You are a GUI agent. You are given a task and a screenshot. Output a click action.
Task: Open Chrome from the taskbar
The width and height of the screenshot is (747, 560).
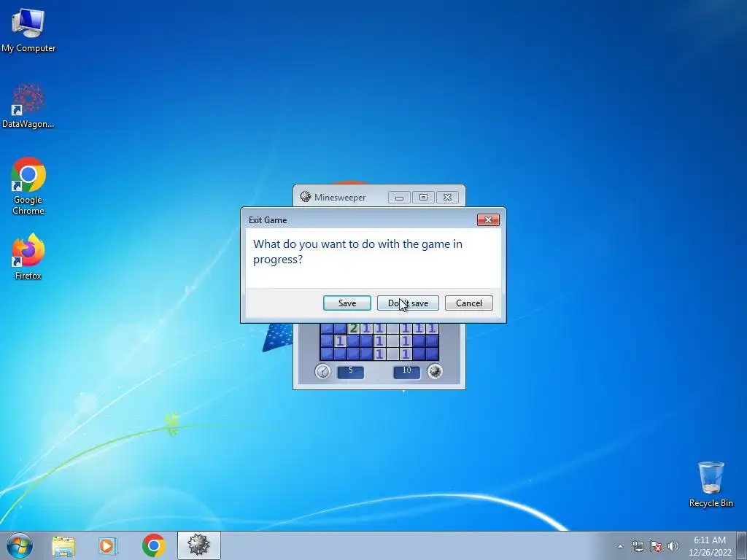(153, 545)
